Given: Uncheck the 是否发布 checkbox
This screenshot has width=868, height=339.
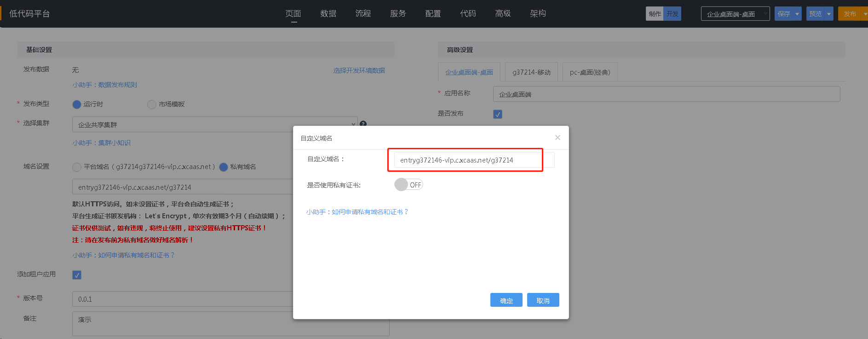Looking at the screenshot, I should [497, 114].
